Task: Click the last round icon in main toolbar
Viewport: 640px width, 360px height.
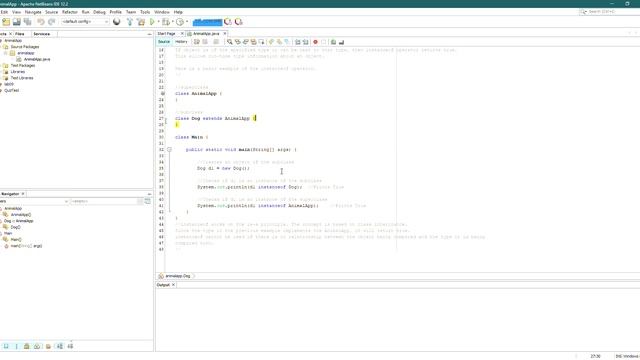Action: 238,22
